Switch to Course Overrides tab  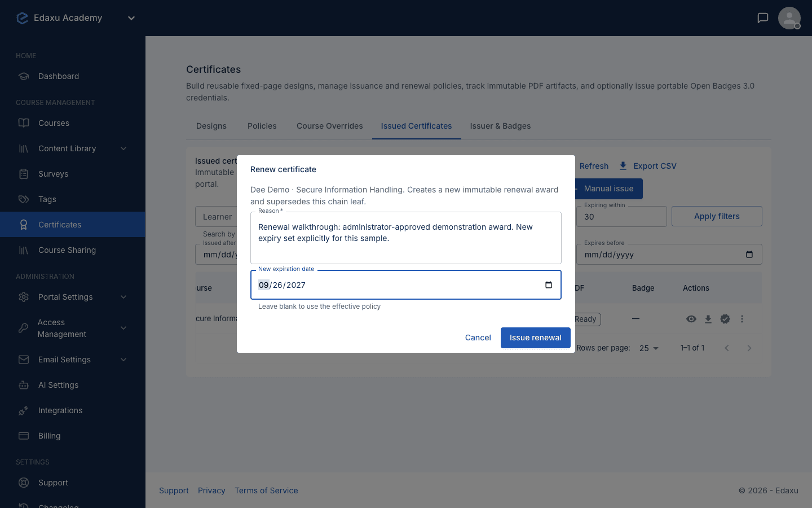click(x=330, y=126)
